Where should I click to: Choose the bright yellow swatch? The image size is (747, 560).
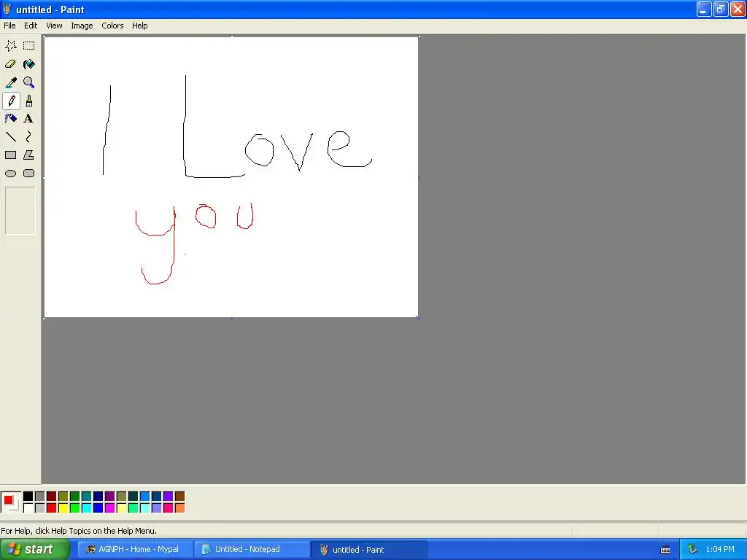pyautogui.click(x=63, y=508)
